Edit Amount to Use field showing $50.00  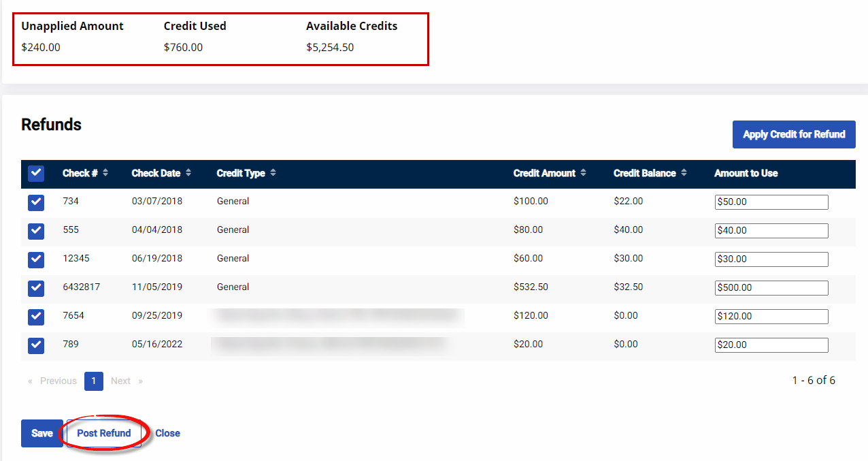pos(771,202)
